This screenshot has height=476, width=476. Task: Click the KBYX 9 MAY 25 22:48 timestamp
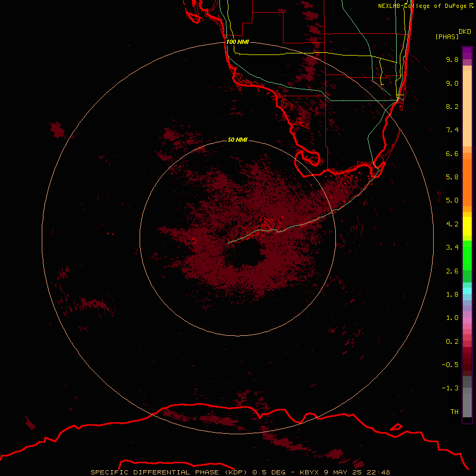345,472
